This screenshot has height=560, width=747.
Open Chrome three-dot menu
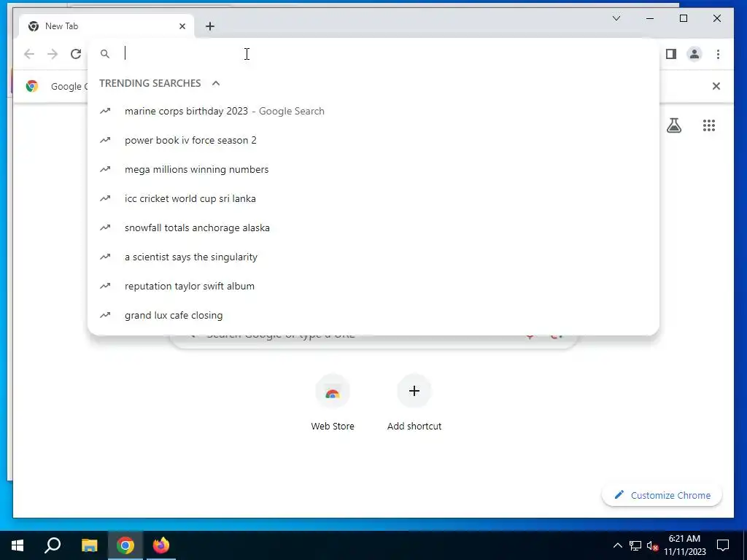tap(718, 54)
